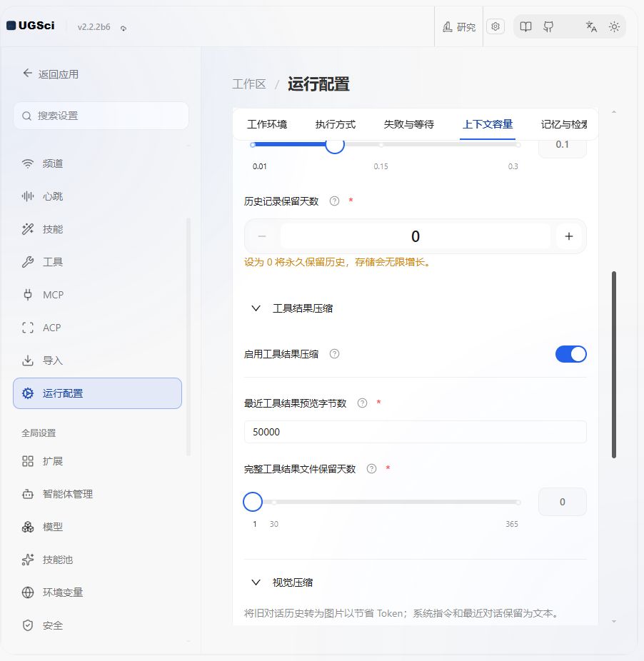Viewport: 644px width, 661px height.
Task: Open the 研究 workspace button
Action: click(459, 27)
